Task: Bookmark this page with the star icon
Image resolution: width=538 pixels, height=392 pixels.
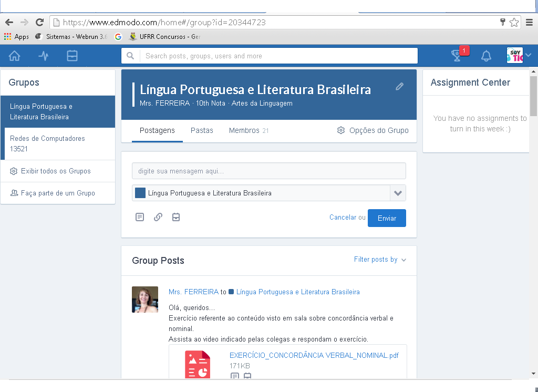Action: 514,23
